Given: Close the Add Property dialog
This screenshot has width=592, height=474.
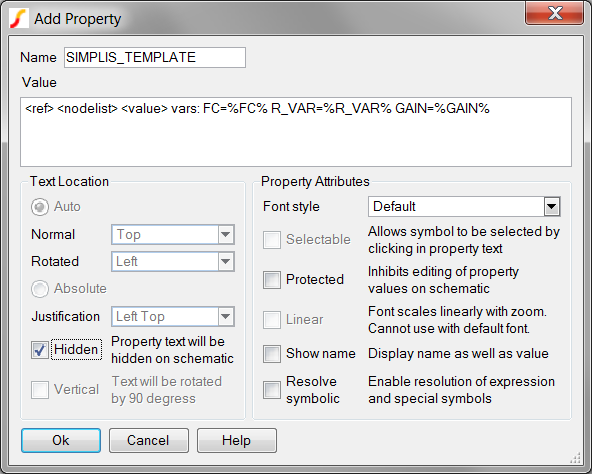Looking at the screenshot, I should pyautogui.click(x=554, y=14).
